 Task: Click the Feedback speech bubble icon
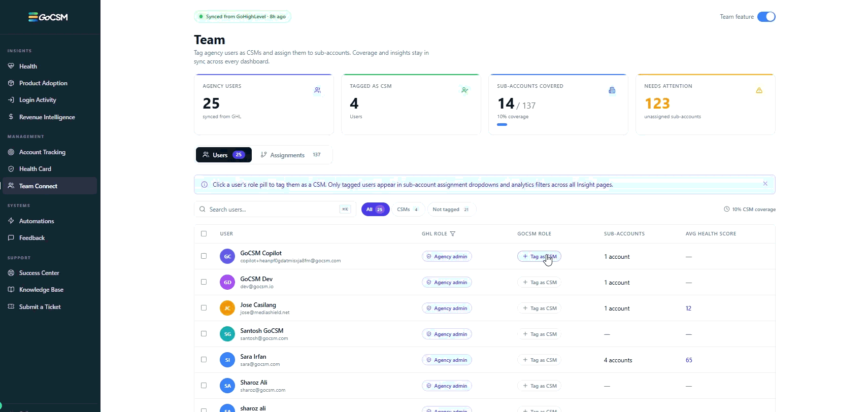11,238
